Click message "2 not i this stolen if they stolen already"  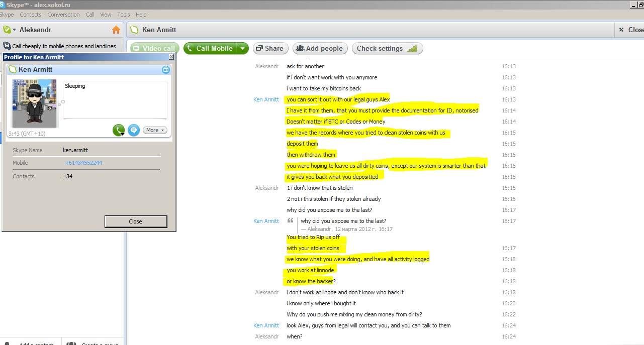click(334, 199)
